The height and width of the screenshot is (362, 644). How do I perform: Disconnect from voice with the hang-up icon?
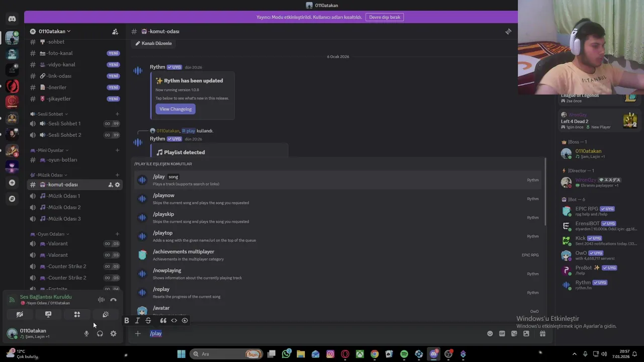pos(113,300)
